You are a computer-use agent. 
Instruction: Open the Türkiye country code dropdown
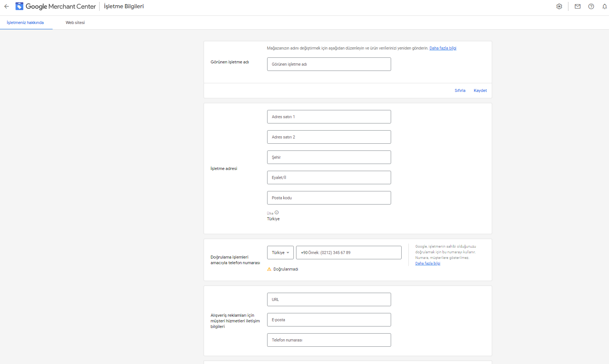click(280, 253)
